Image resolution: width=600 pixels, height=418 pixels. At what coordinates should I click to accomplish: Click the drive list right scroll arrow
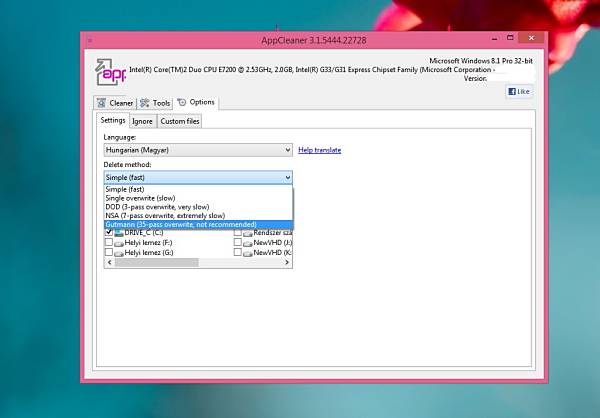coord(287,262)
